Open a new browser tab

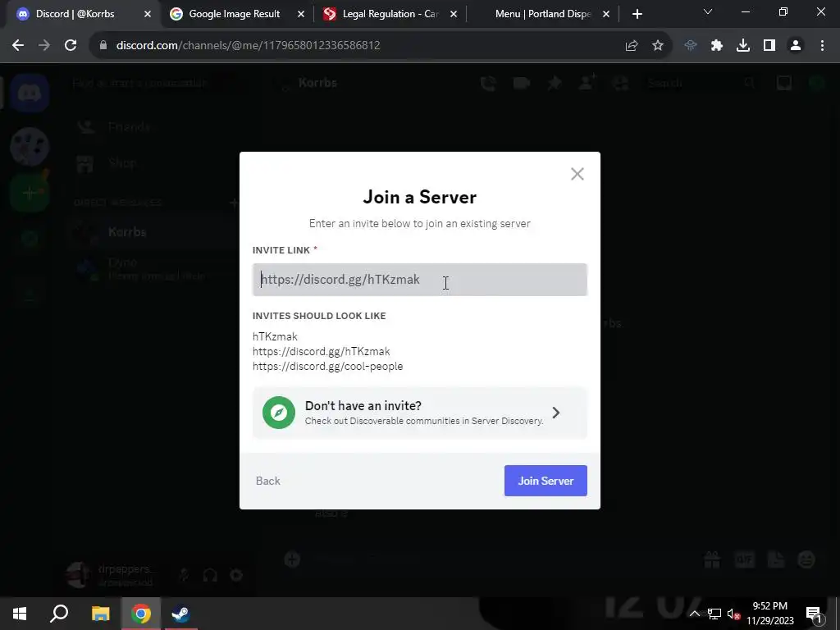(637, 14)
